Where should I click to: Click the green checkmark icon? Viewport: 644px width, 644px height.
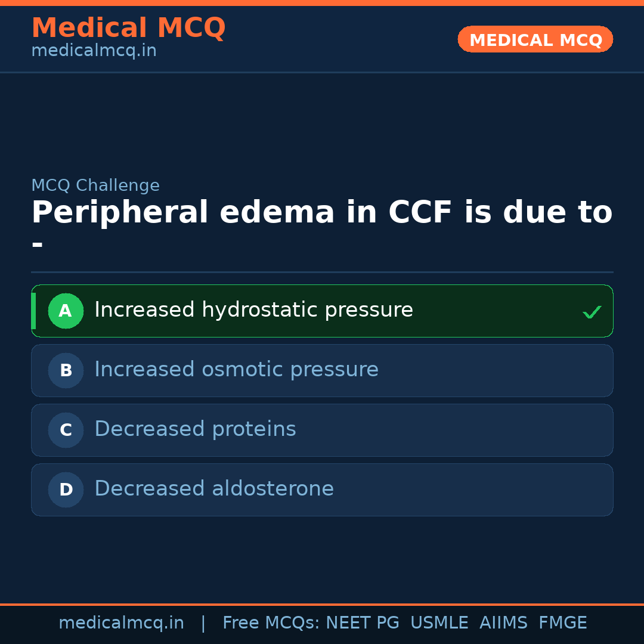coord(592,312)
